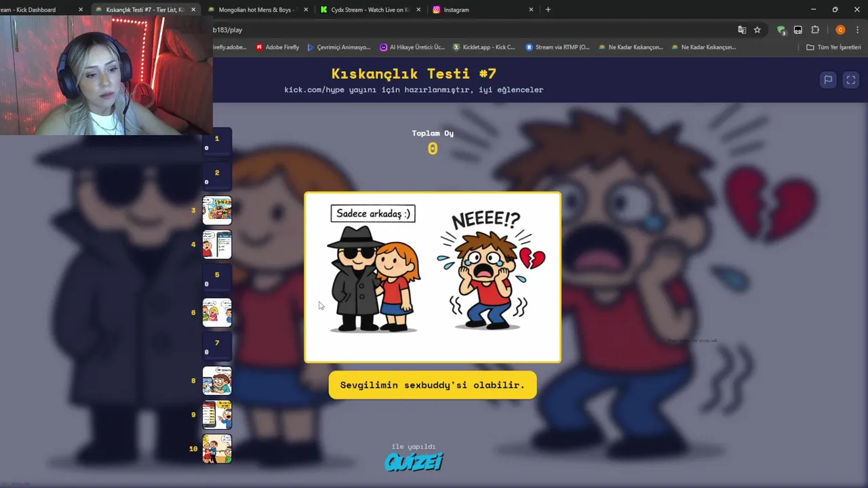Open the AI Hikaye Üretici bookmark
The height and width of the screenshot is (488, 868).
[x=412, y=47]
